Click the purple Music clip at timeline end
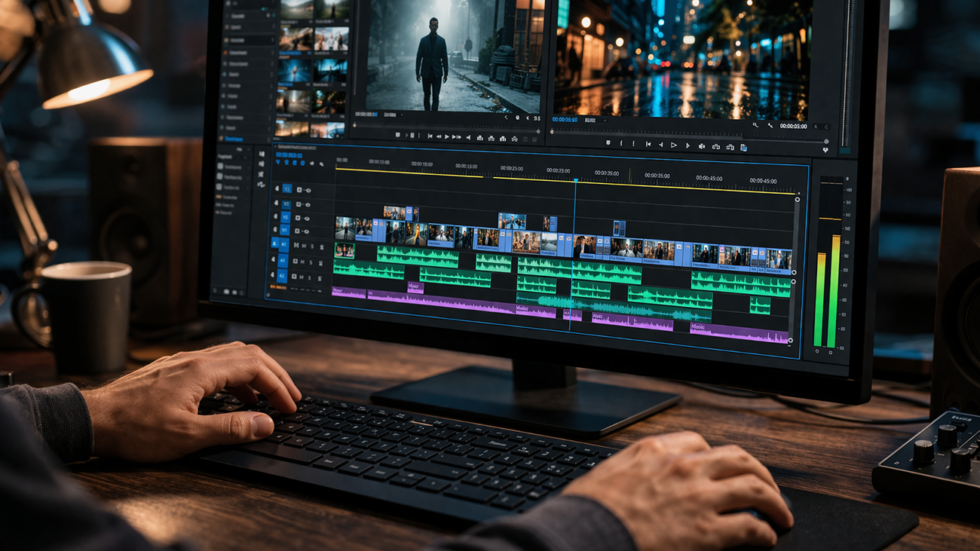The height and width of the screenshot is (551, 980). [739, 332]
